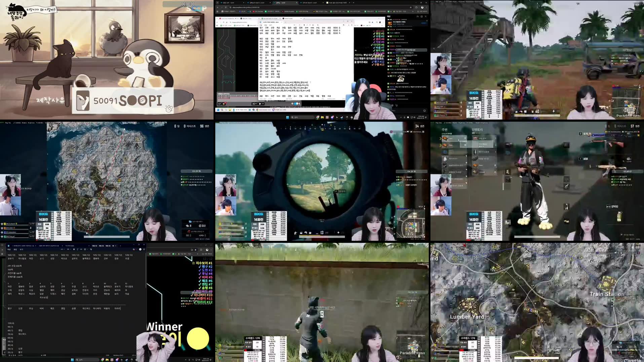The image size is (644, 362).
Task: Open the editor settings gear icon
Action: point(351,25)
